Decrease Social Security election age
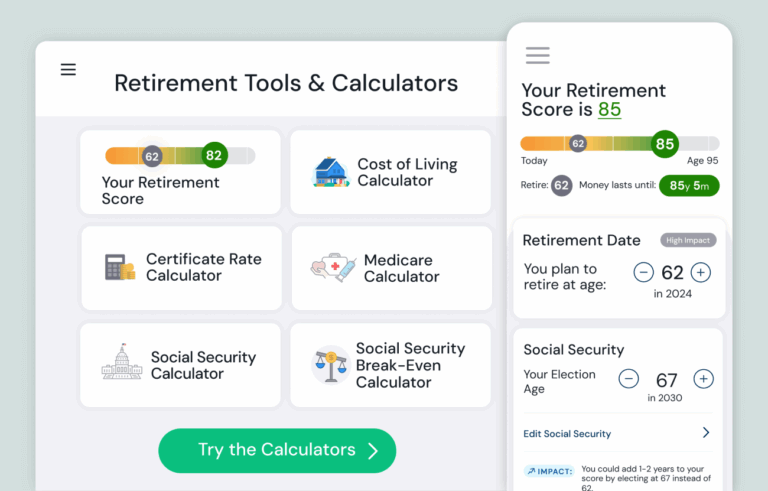 coord(628,379)
